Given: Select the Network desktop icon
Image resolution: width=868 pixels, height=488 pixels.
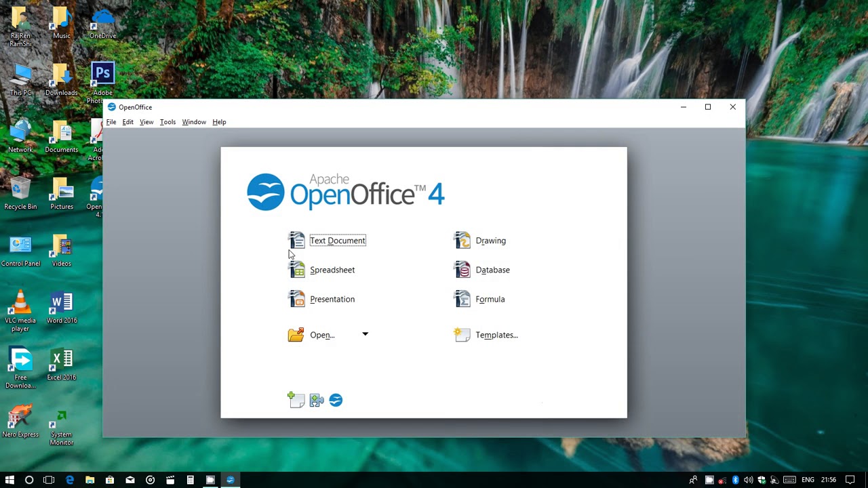Looking at the screenshot, I should point(20,137).
